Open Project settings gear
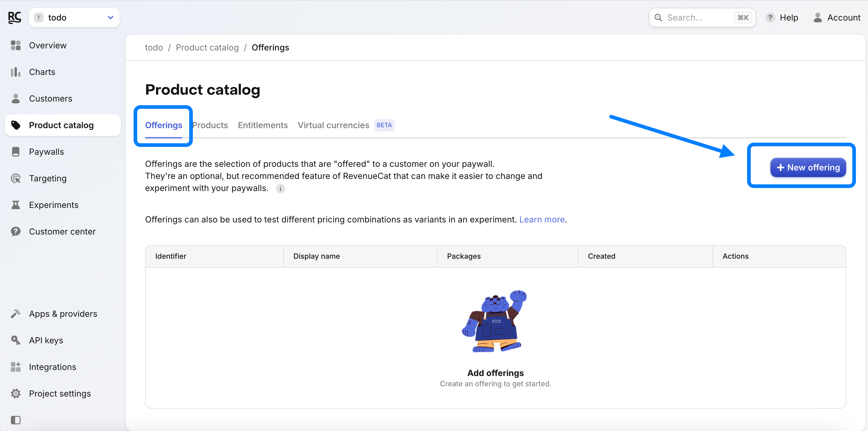Image resolution: width=868 pixels, height=431 pixels. click(x=15, y=394)
